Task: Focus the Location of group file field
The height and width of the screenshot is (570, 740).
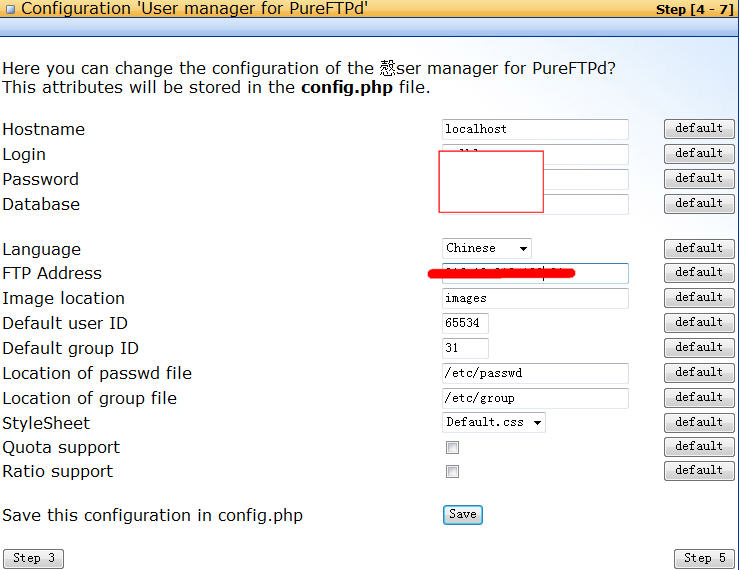Action: tap(535, 398)
